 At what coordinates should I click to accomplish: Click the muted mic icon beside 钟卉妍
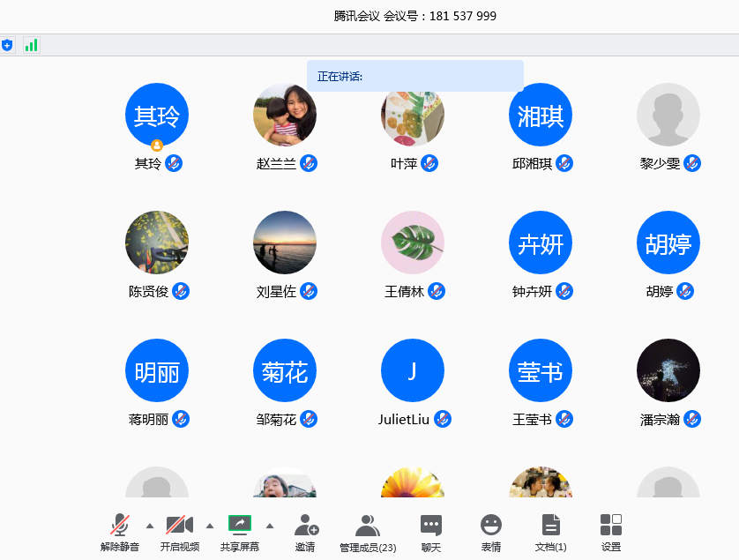564,291
